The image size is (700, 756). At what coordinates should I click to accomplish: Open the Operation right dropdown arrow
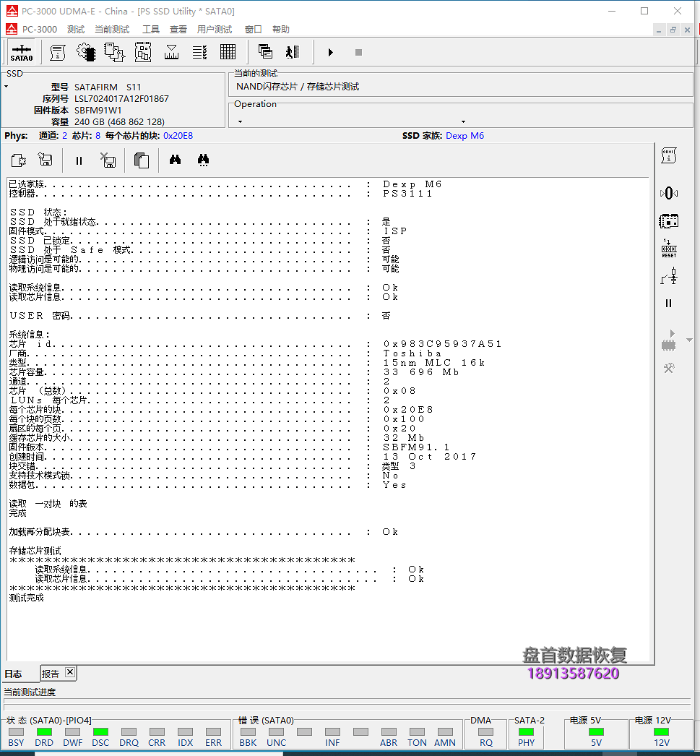click(x=464, y=122)
